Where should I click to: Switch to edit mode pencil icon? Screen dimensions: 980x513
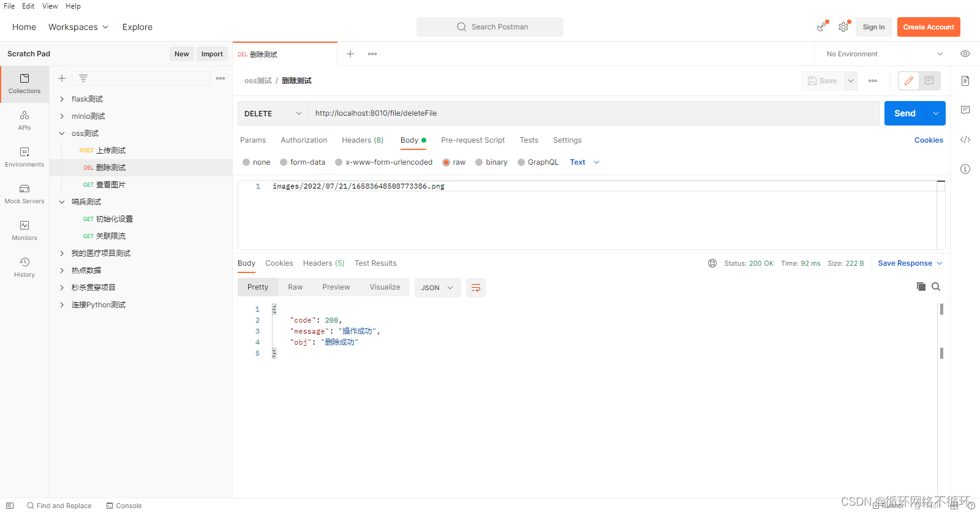(909, 81)
